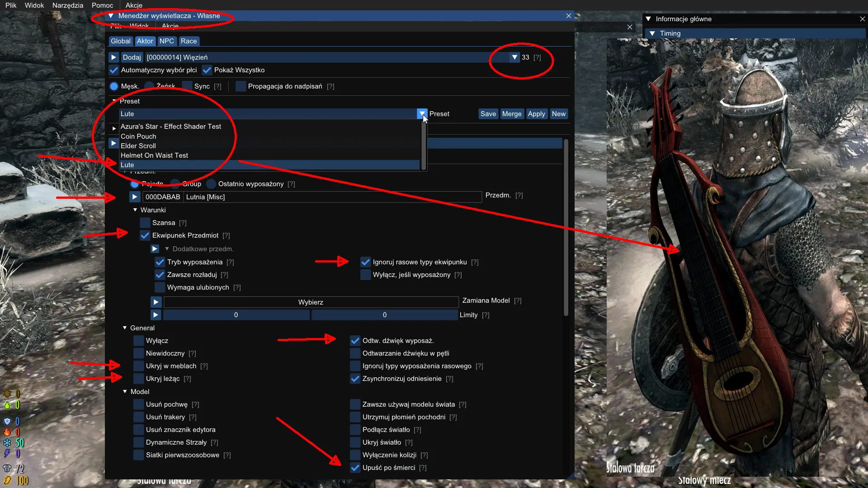Click the Dodaj button
This screenshot has width=868, height=488.
(132, 57)
